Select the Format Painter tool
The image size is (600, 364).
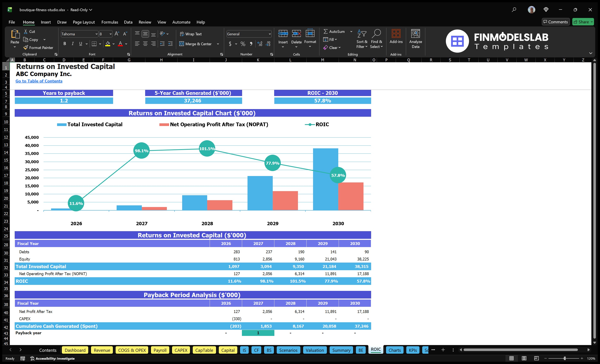(38, 48)
